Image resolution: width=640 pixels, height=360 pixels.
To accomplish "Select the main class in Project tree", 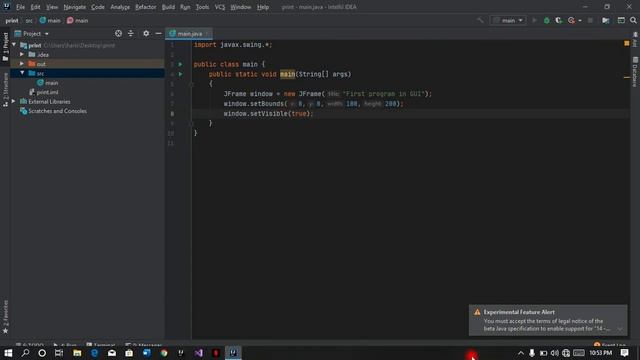I will (x=48, y=82).
